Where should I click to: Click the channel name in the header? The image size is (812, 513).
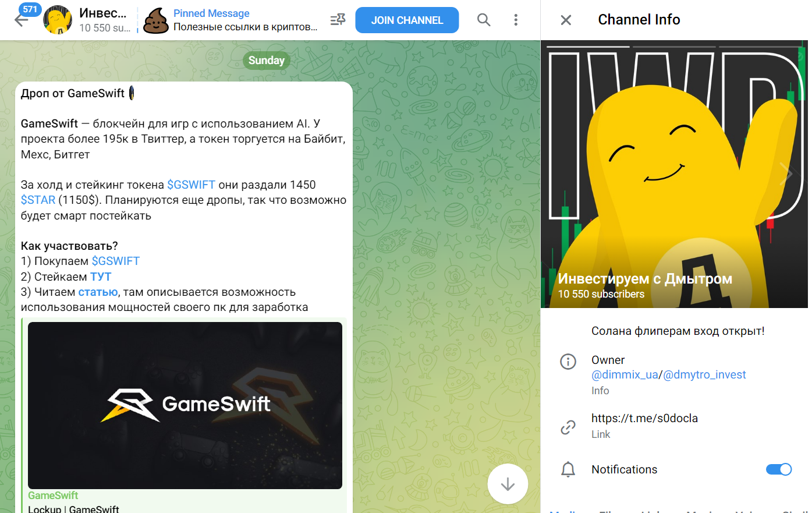tap(102, 13)
